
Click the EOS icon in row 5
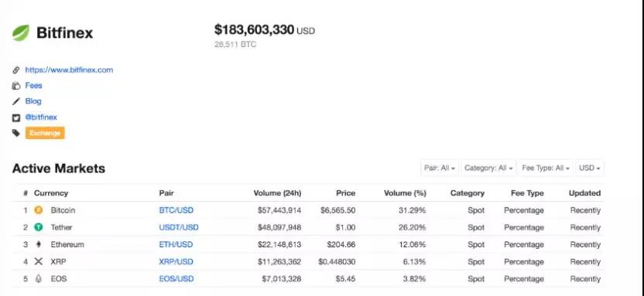39,279
